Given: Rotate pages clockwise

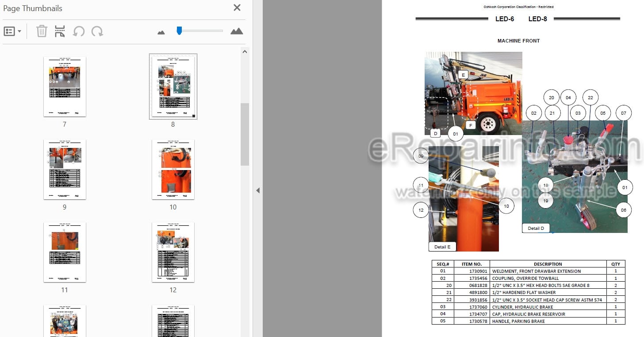Looking at the screenshot, I should tap(97, 31).
